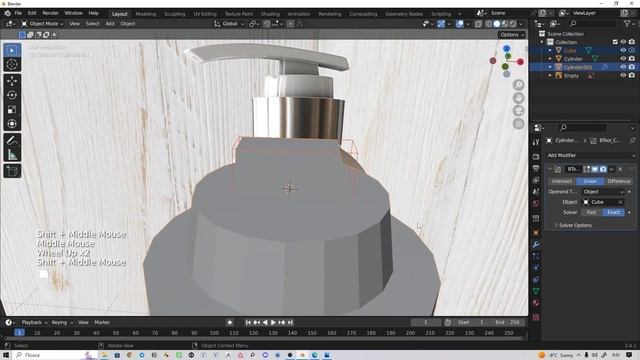Hide the Cube object in outliner
This screenshot has height=360, width=640.
tap(623, 50)
